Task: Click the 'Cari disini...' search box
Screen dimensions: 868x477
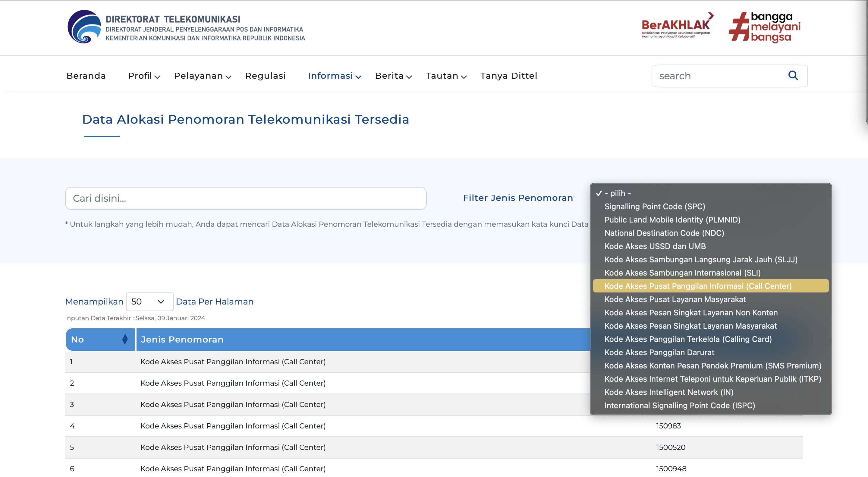Action: [x=246, y=198]
